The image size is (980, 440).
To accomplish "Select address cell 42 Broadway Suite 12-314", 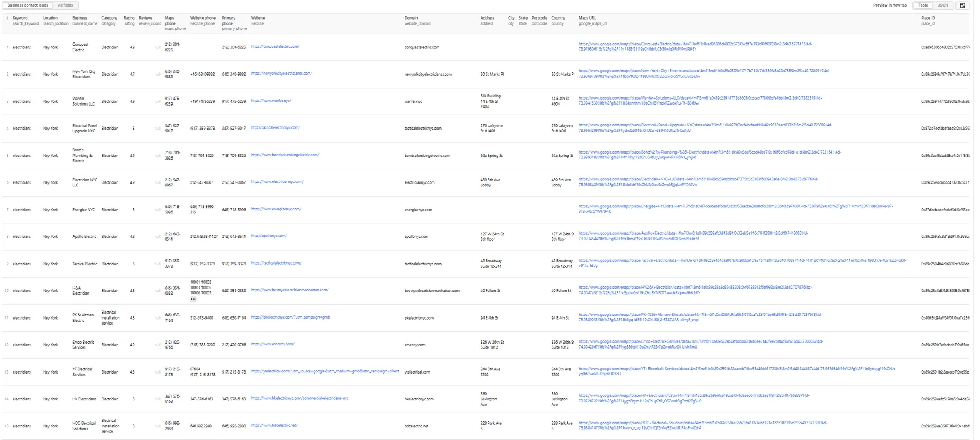I will 491,264.
